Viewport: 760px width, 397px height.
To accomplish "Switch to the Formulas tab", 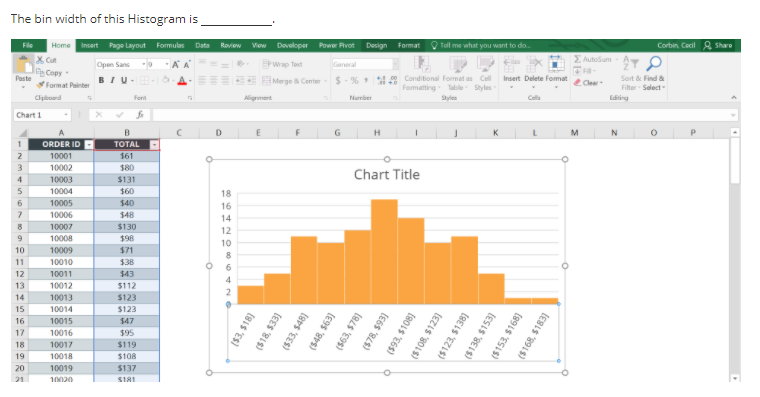I will point(170,45).
